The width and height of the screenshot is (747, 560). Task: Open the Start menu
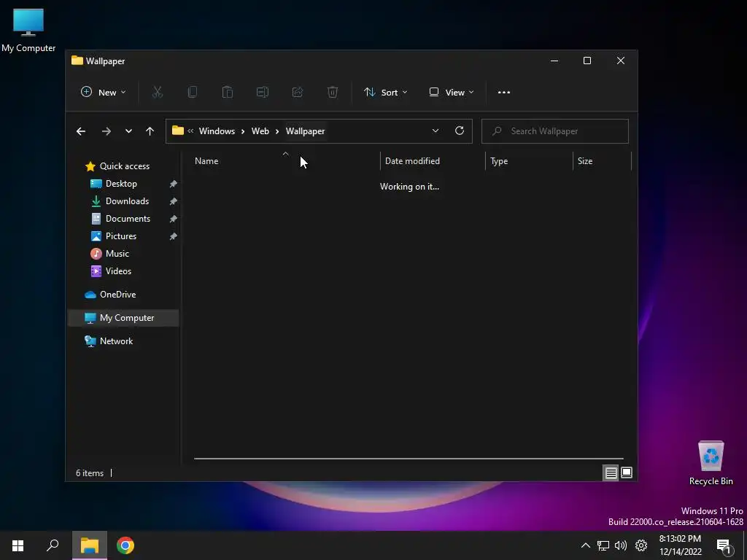(x=18, y=545)
